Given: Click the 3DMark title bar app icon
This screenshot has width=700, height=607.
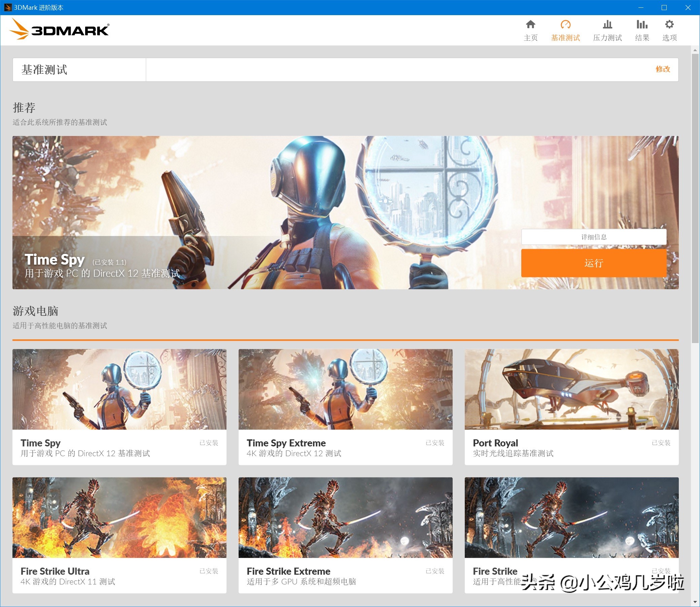Looking at the screenshot, I should click(x=7, y=7).
